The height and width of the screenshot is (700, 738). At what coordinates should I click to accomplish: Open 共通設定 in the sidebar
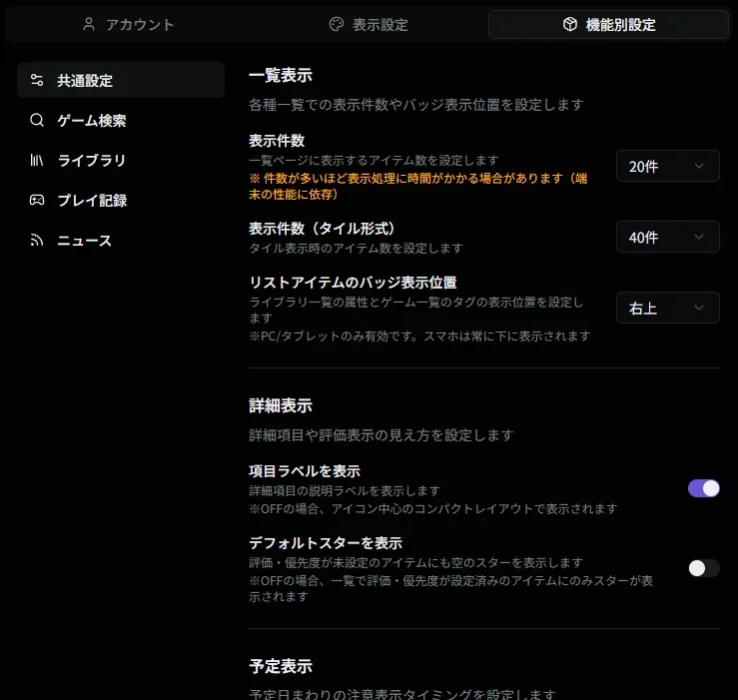(x=121, y=80)
